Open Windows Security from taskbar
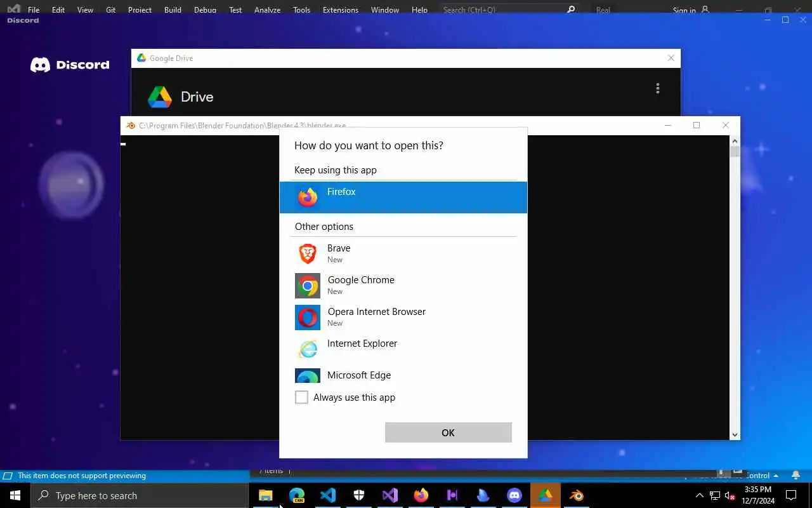Image resolution: width=812 pixels, height=508 pixels. (x=359, y=495)
